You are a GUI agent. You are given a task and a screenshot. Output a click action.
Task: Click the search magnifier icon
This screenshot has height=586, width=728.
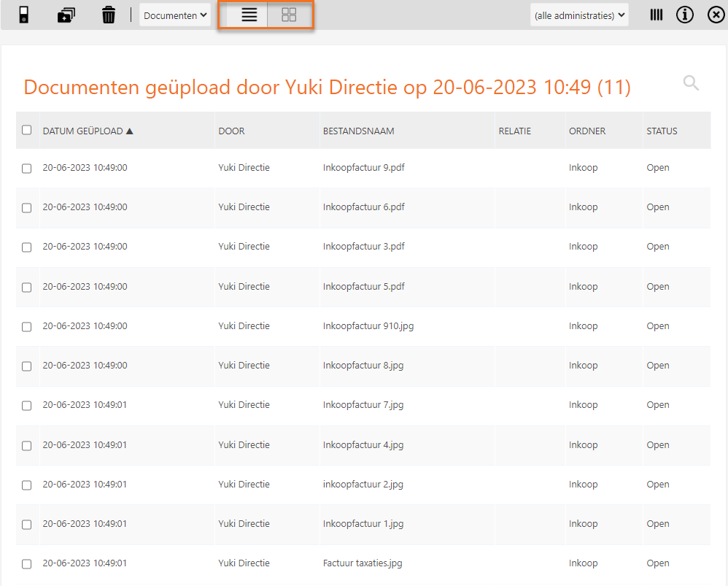[x=690, y=83]
